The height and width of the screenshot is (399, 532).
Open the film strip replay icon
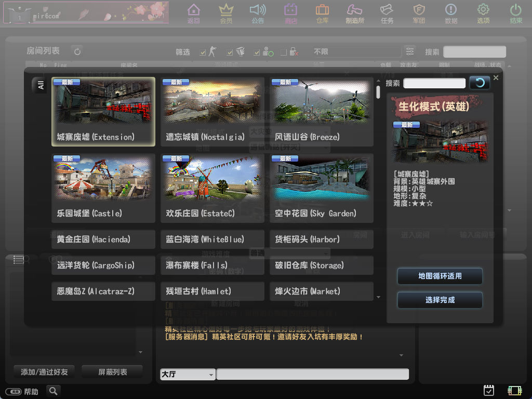[x=514, y=391]
